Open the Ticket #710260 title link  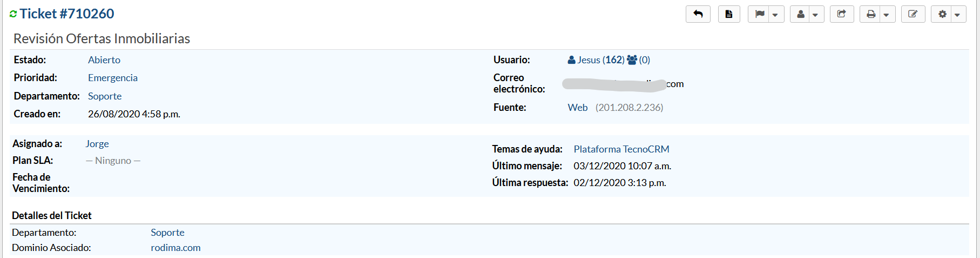click(x=67, y=14)
